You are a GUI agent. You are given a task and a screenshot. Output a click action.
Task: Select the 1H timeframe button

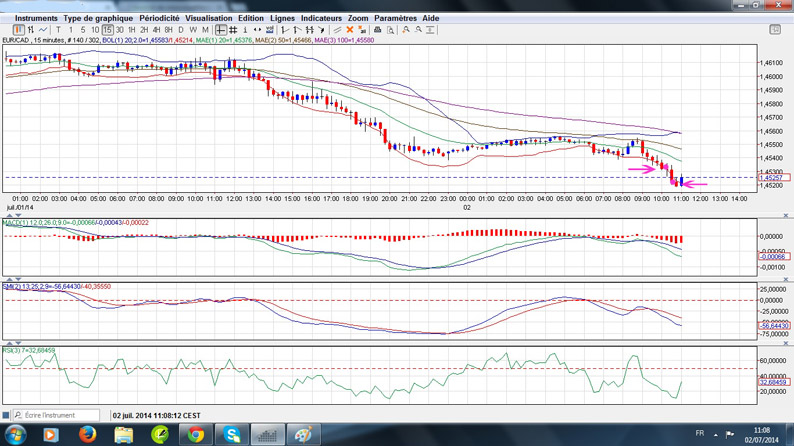(x=132, y=30)
